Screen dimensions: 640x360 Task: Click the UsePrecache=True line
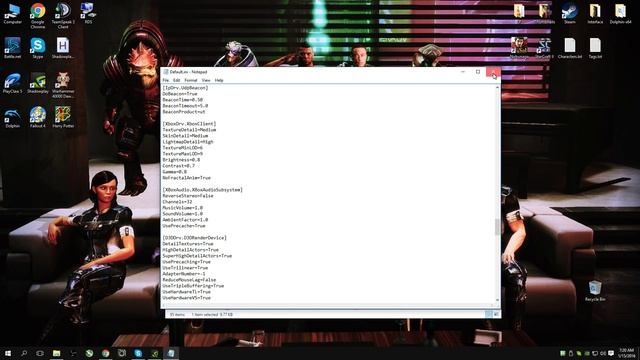184,226
